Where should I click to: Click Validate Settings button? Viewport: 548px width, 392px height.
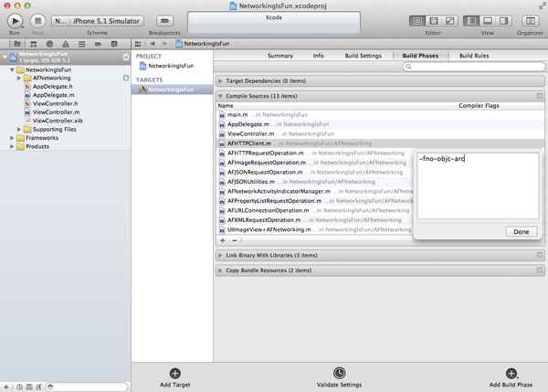pyautogui.click(x=339, y=377)
